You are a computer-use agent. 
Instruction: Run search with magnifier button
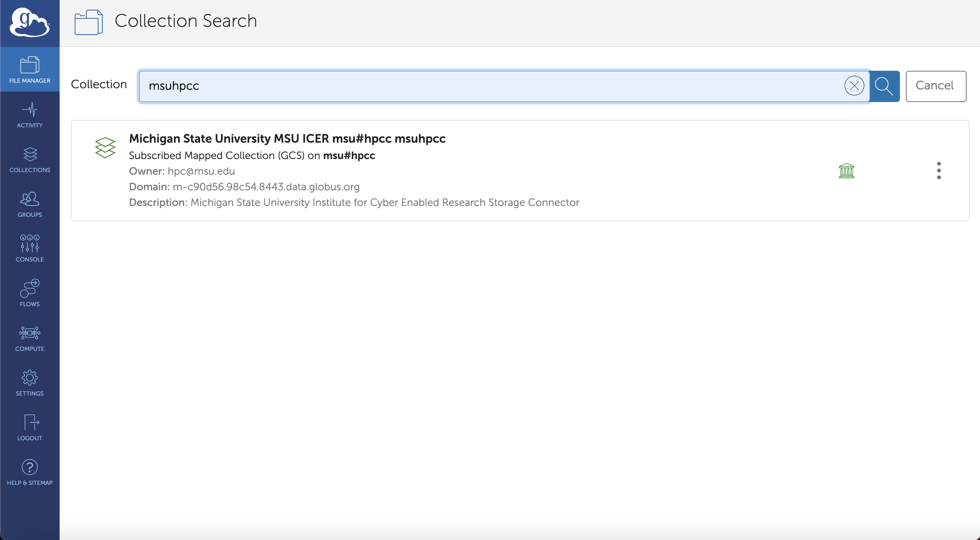click(x=885, y=86)
